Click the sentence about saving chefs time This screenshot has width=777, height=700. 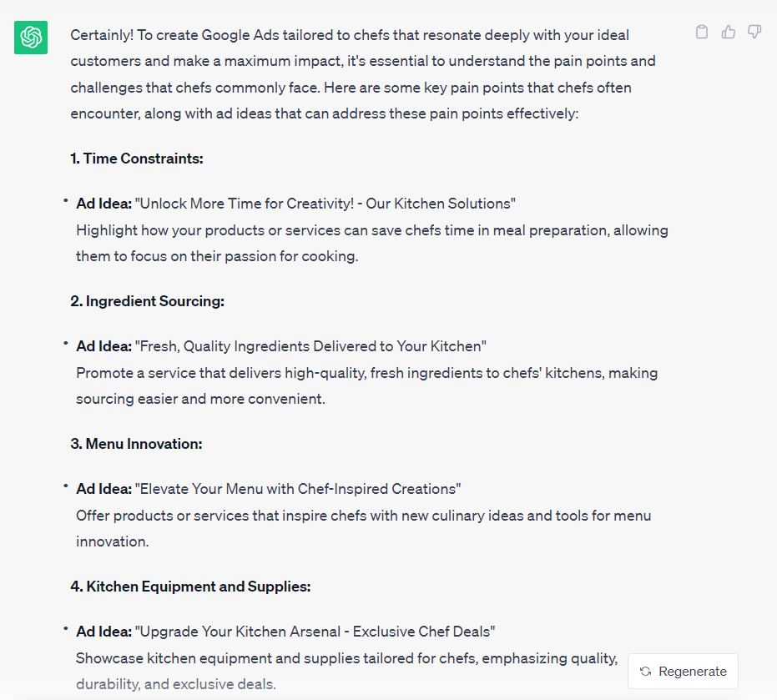pos(372,244)
